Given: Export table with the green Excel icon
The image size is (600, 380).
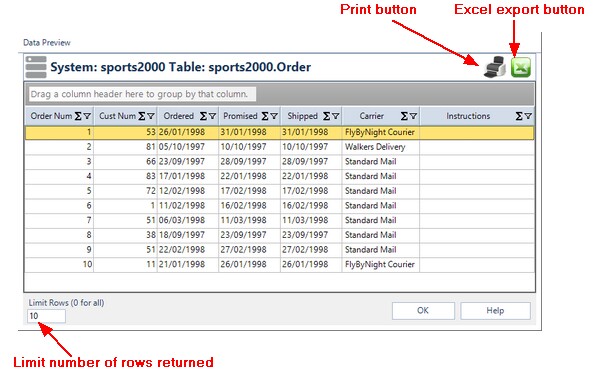Looking at the screenshot, I should point(521,67).
